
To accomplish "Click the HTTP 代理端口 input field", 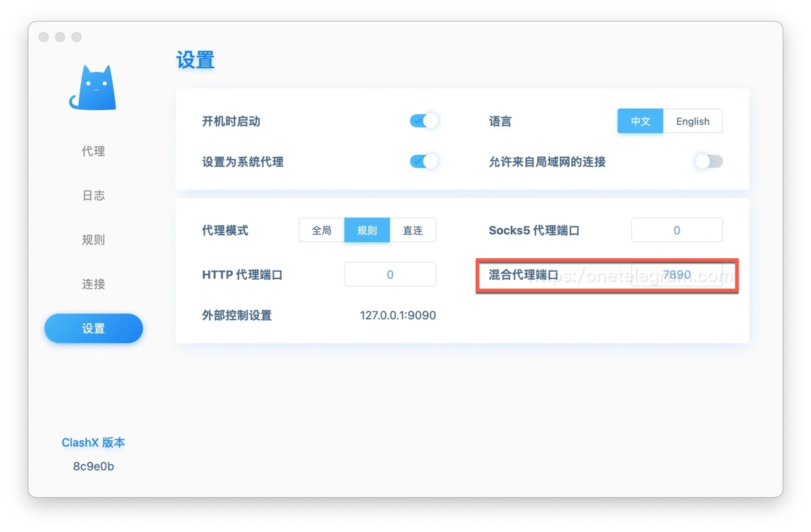I will click(x=390, y=274).
